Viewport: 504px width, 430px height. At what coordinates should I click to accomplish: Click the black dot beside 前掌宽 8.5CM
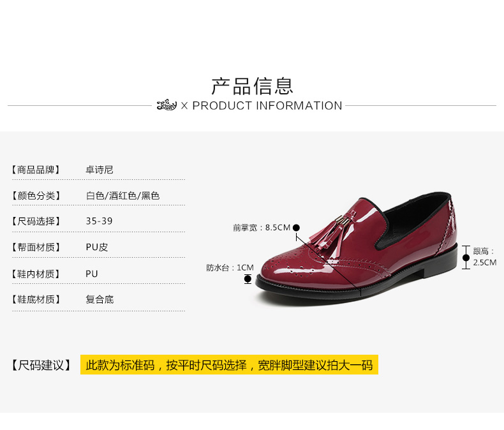(x=297, y=228)
